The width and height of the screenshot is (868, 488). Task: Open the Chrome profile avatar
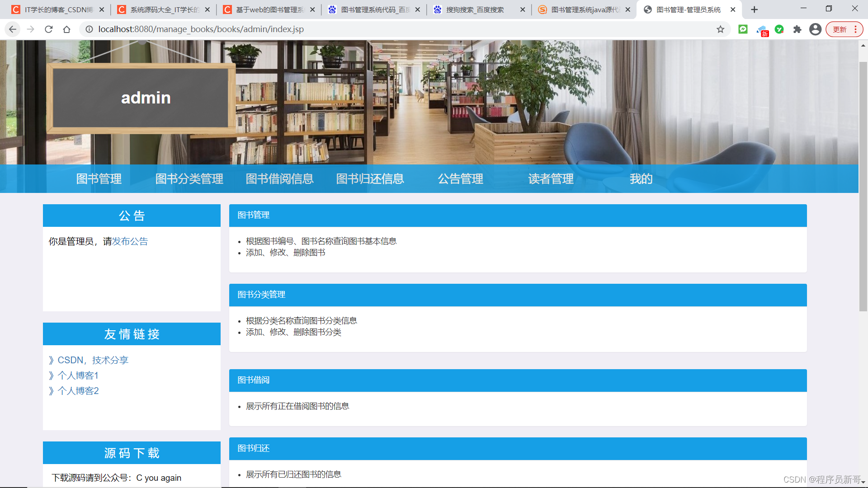[x=815, y=29]
